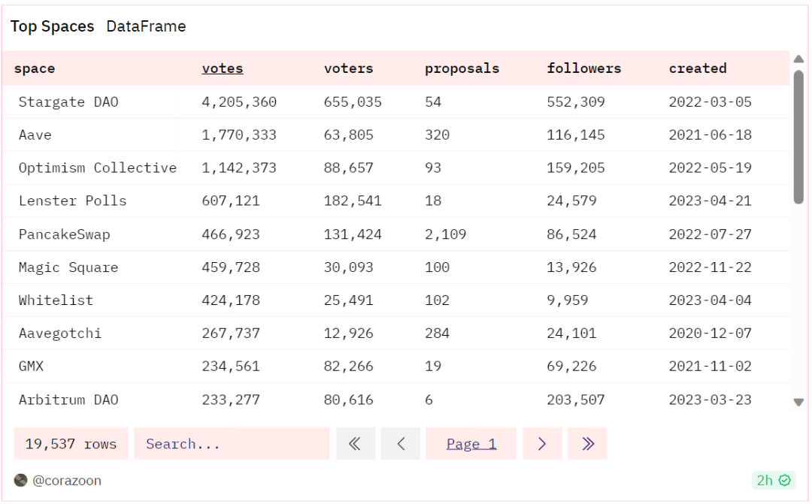Click created date 2020-12-07
Image resolution: width=812 pixels, height=504 pixels.
710,333
